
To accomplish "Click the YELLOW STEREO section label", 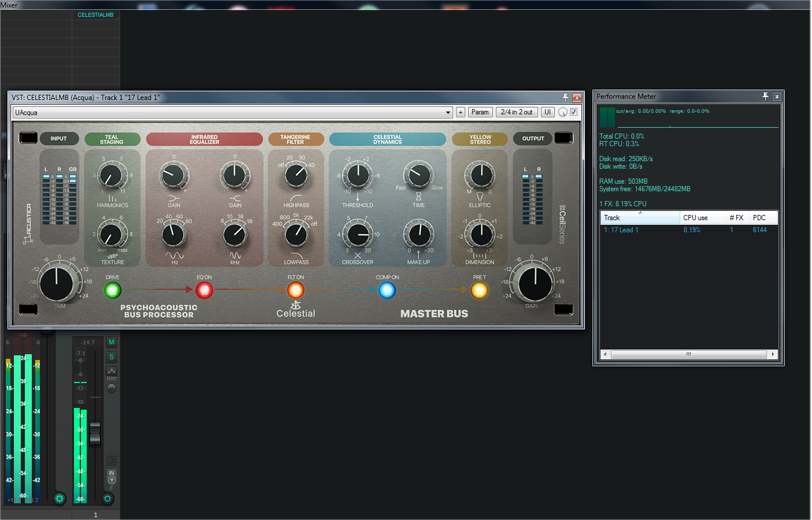I will (x=480, y=139).
